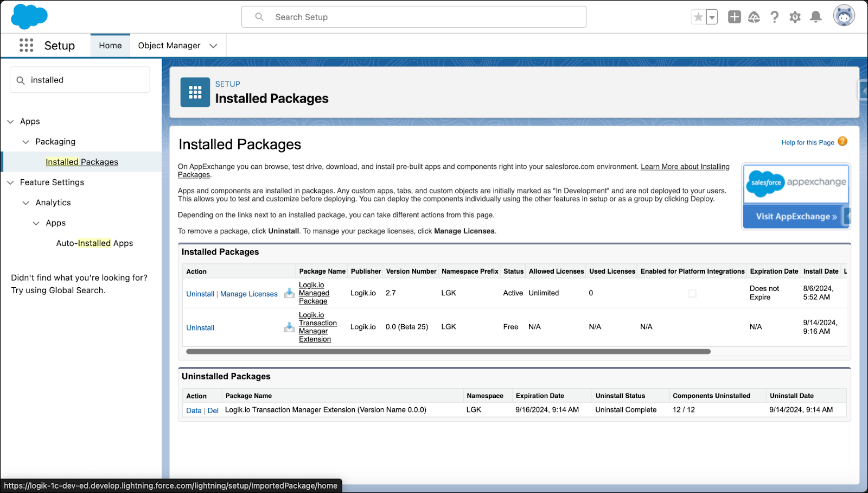Click the Data link in Uninstalled Packages
This screenshot has width=868, height=493.
[194, 410]
